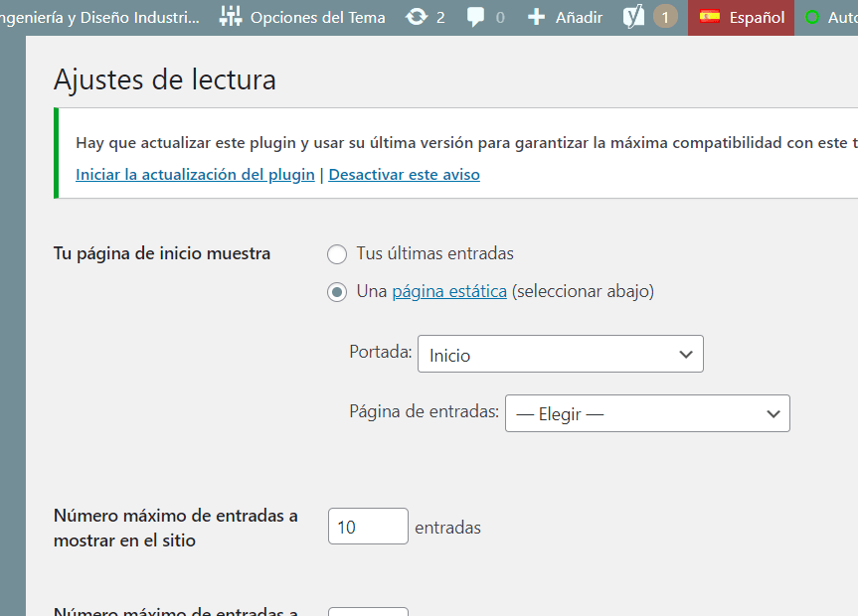Image resolution: width=858 pixels, height=616 pixels.
Task: Click Desactivar este aviso link
Action: pos(405,175)
